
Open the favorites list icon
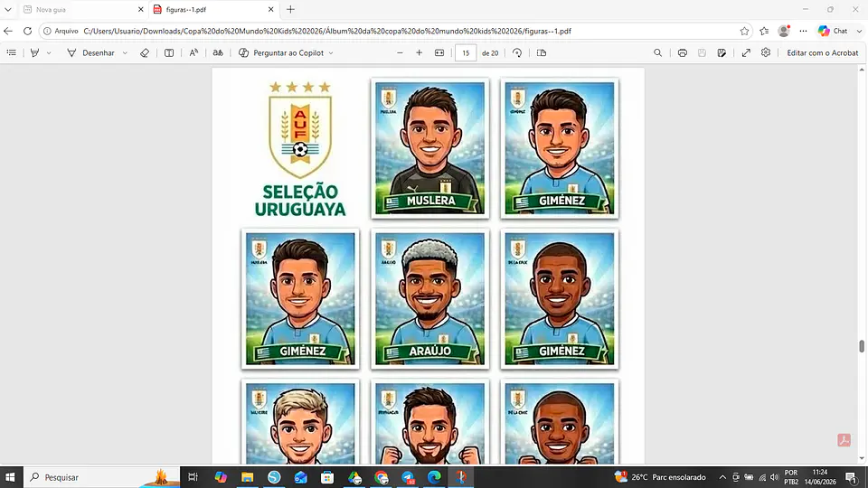click(x=764, y=31)
